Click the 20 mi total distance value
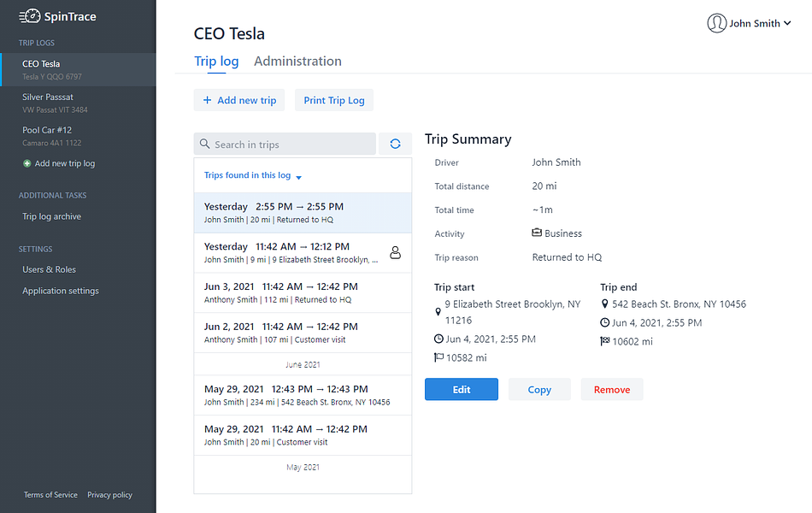This screenshot has width=812, height=513. click(544, 186)
